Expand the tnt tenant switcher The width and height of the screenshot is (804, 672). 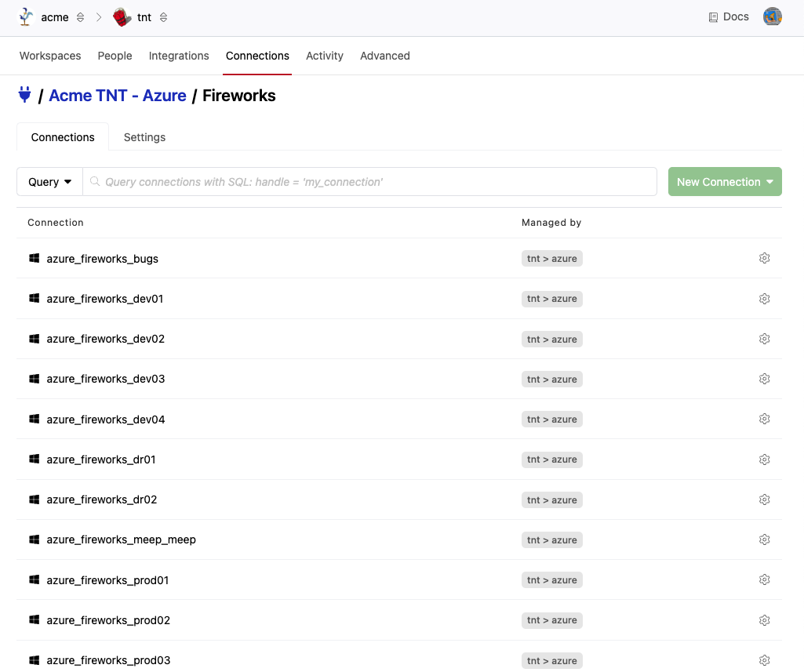point(163,17)
